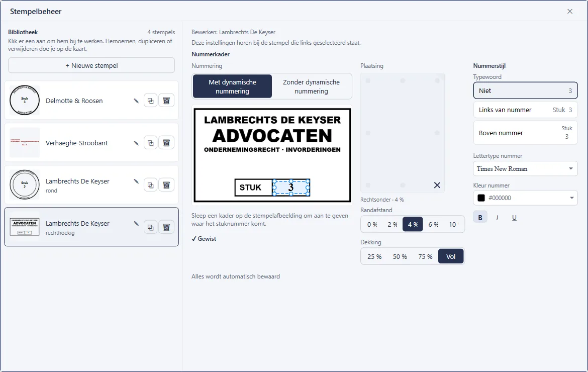Add a stamp with '+ Nieuwe stempel'

[91, 65]
